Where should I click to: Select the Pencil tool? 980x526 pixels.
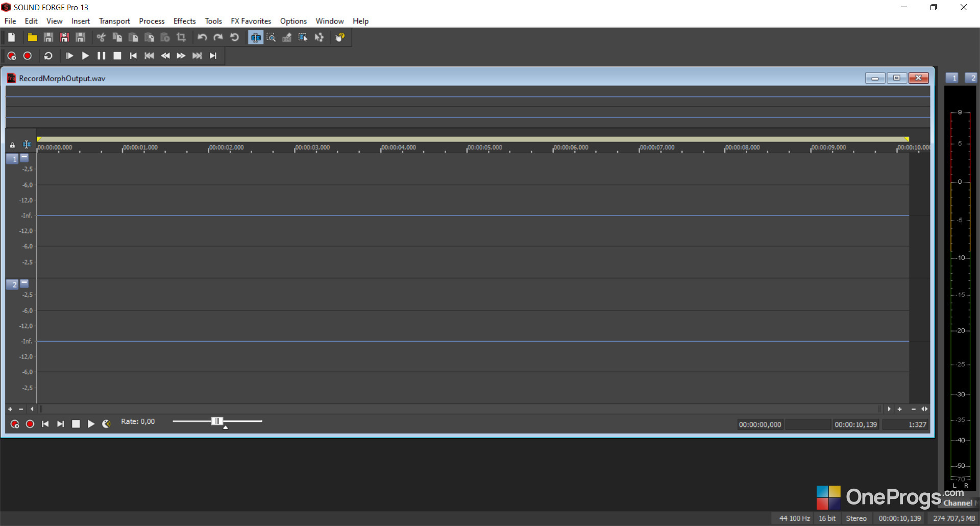pos(287,37)
